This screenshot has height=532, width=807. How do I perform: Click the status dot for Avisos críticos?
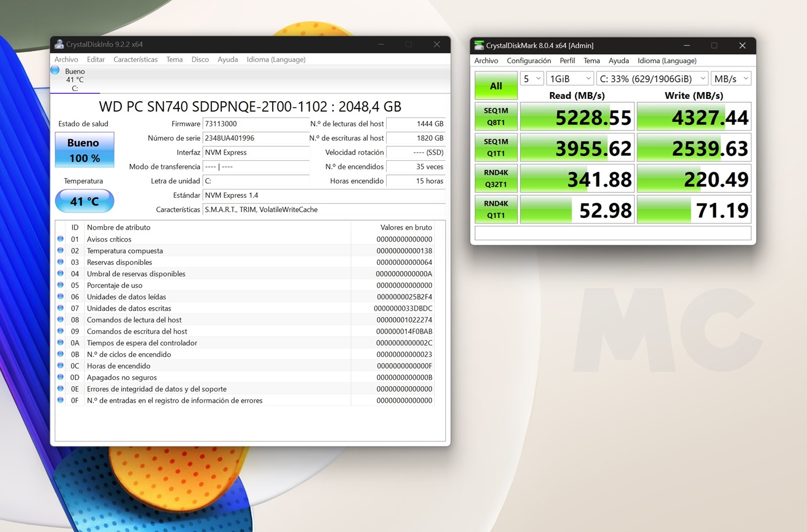(60, 239)
